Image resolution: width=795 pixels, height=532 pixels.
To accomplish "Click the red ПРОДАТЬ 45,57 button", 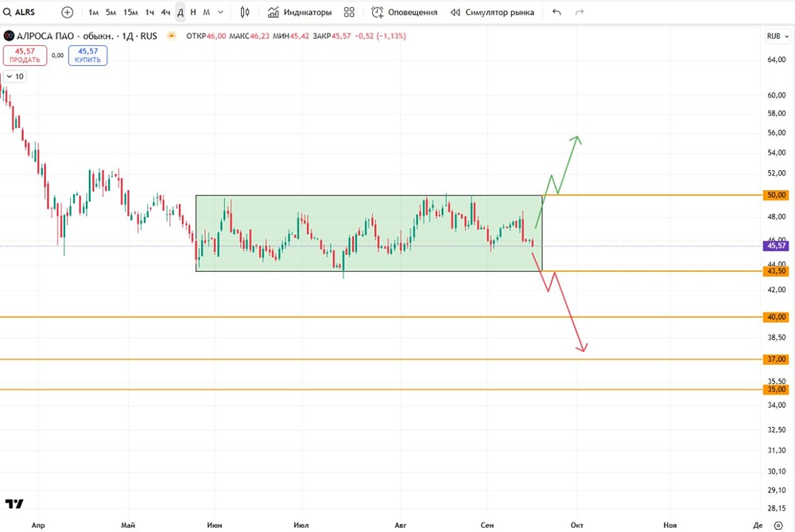I will pos(25,56).
